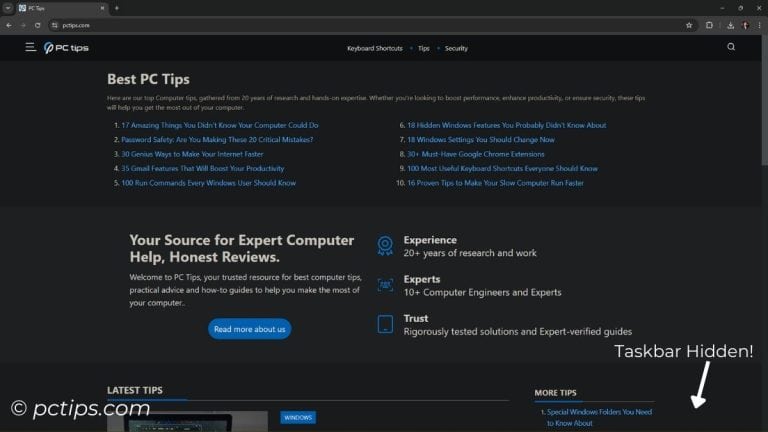Open the website search magnifier icon

coord(731,47)
